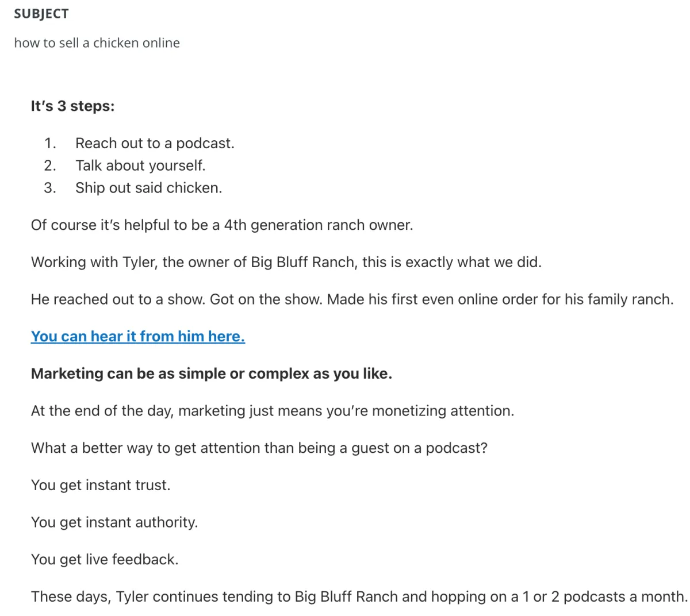Viewport: 690px width, 616px height.
Task: Click the sentence about monetizing attention
Action: (273, 411)
